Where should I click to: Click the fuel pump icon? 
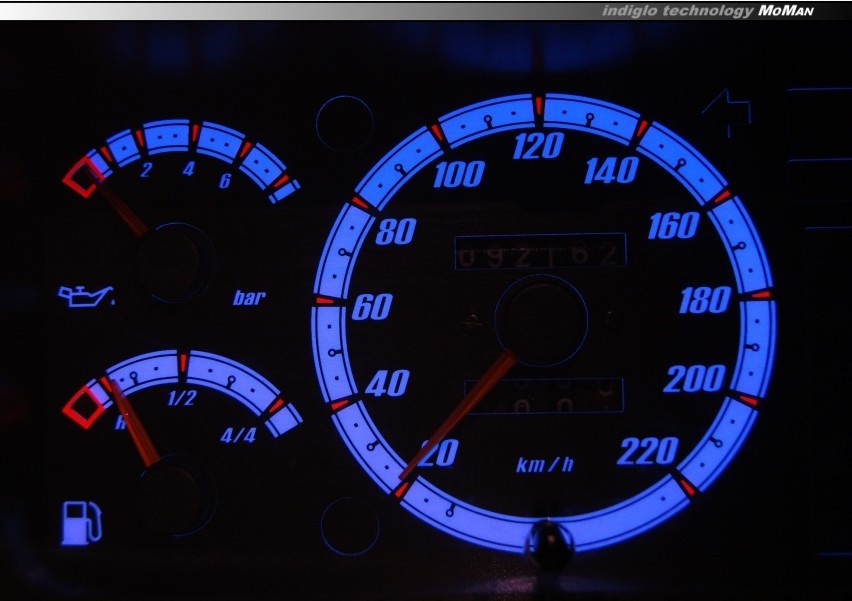tap(81, 521)
